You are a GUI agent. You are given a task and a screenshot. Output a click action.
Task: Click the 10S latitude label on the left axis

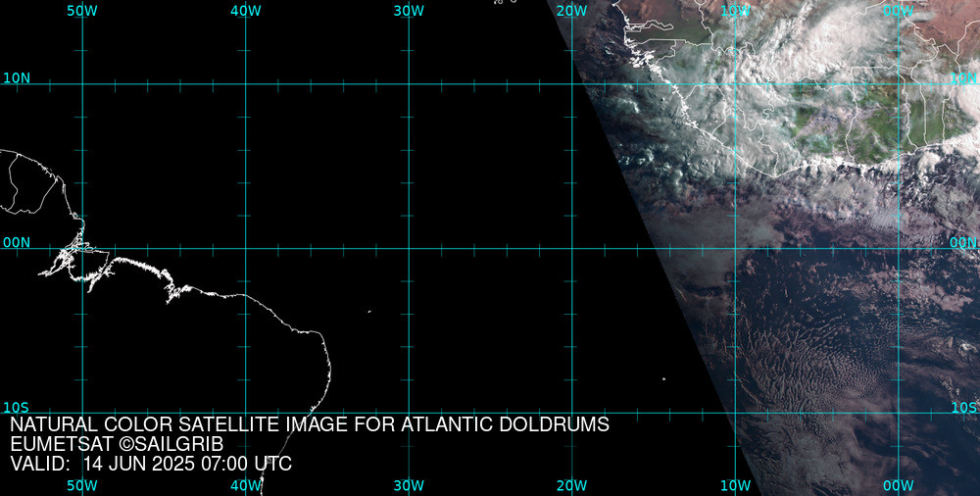click(x=17, y=407)
